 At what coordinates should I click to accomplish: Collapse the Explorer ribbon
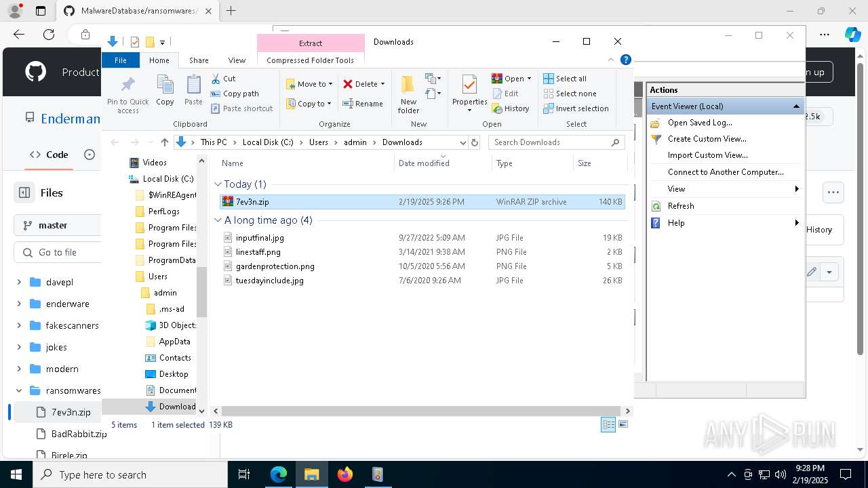pyautogui.click(x=611, y=60)
